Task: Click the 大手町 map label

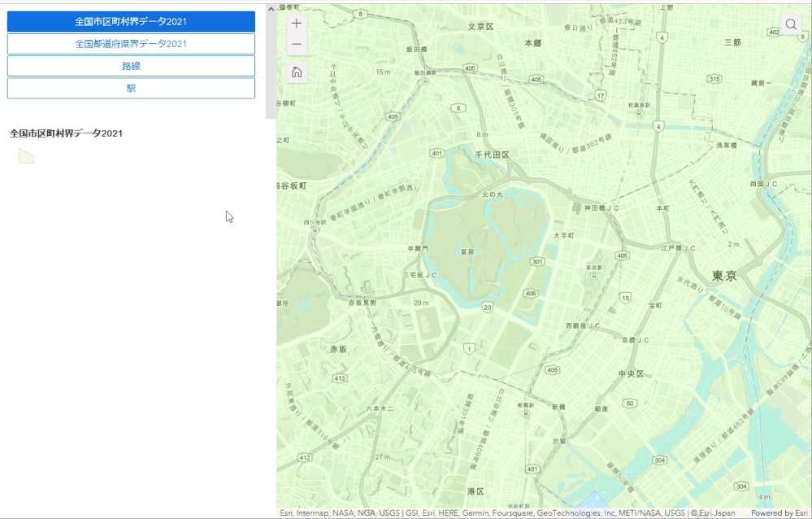Action: coord(564,235)
